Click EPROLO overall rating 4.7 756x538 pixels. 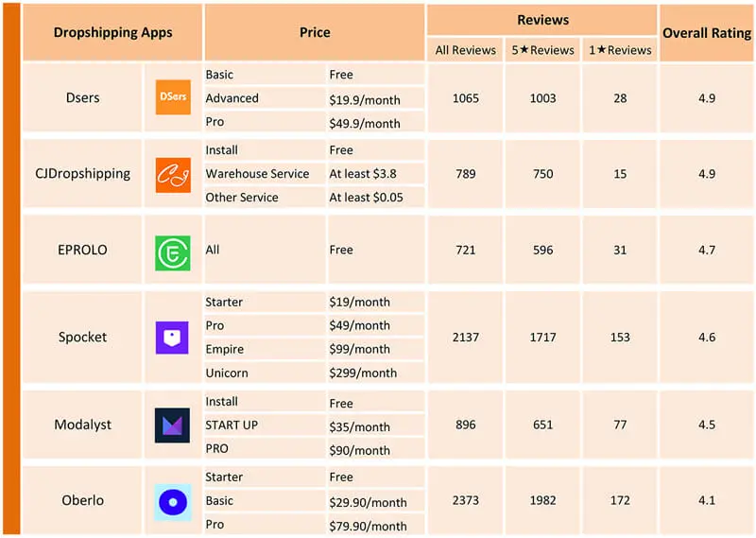pos(707,250)
